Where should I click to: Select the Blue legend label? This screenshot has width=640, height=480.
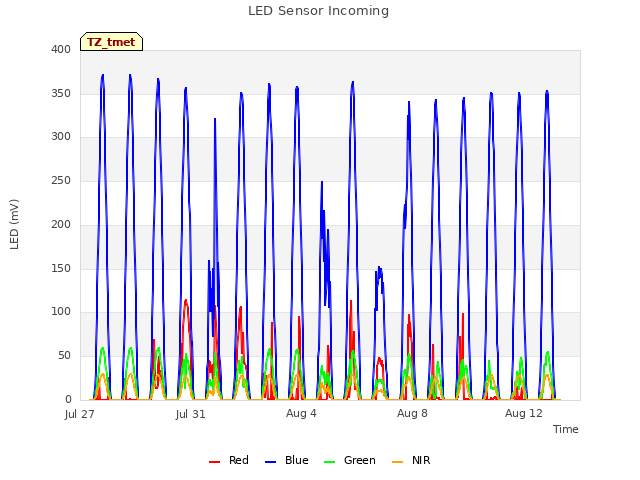click(297, 460)
